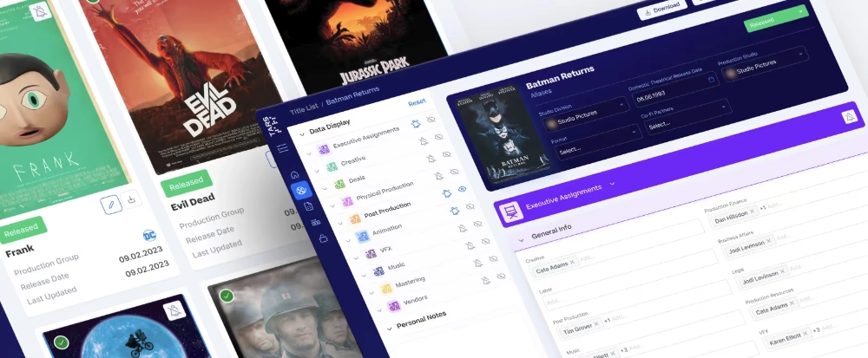Click the Released badge on Frank card
Screen dimensions: 868x358
(23, 230)
